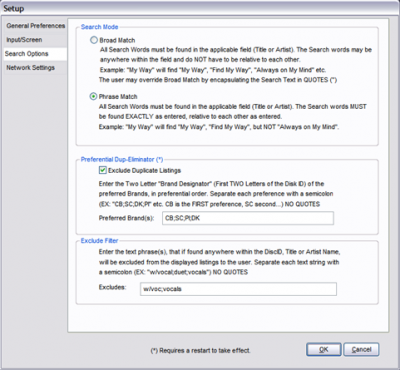Click the Preferred Brand(s) text field
The height and width of the screenshot is (370, 400).
248,218
